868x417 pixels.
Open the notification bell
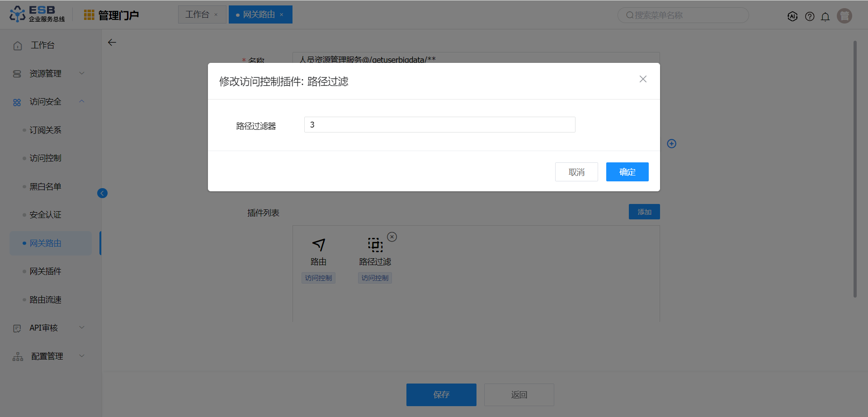click(825, 17)
